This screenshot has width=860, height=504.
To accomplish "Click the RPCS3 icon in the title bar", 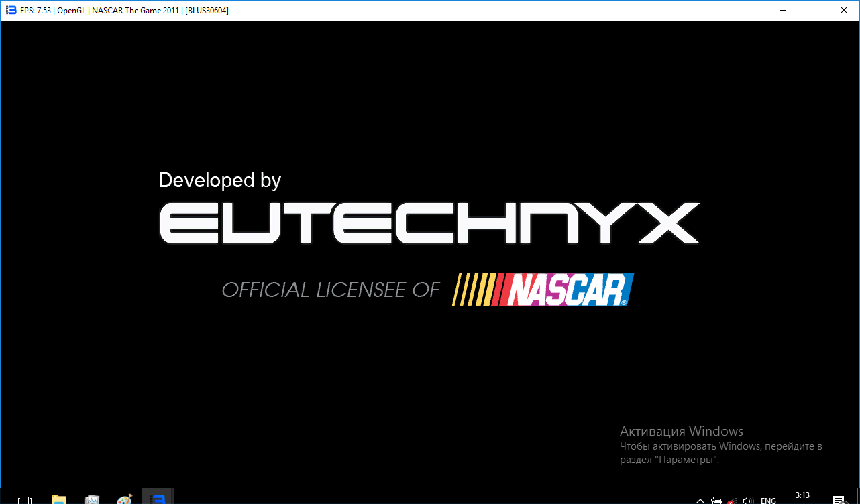I will [11, 10].
